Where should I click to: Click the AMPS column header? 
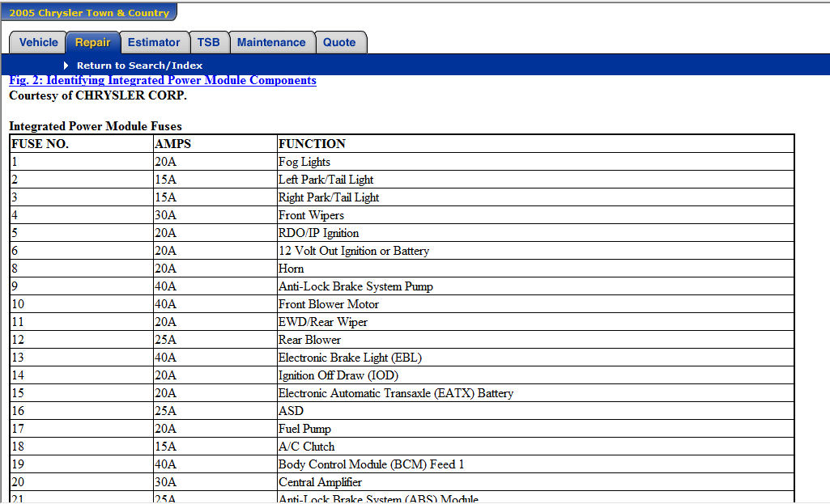[x=215, y=144]
